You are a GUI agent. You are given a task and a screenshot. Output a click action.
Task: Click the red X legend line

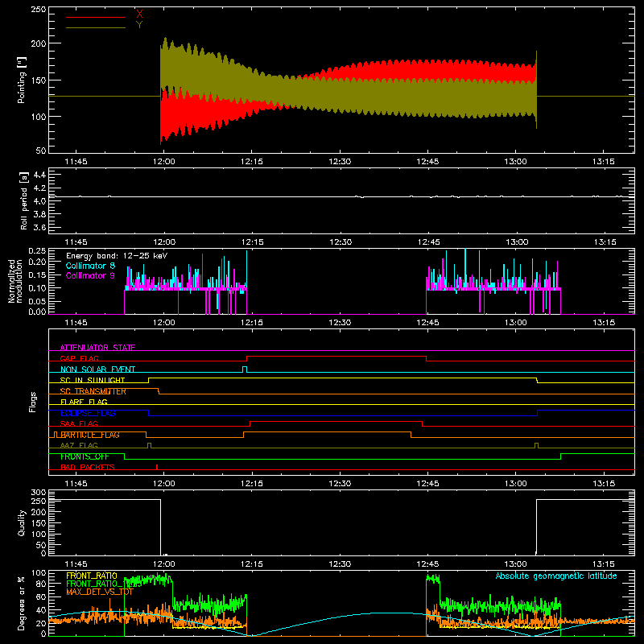[x=96, y=17]
